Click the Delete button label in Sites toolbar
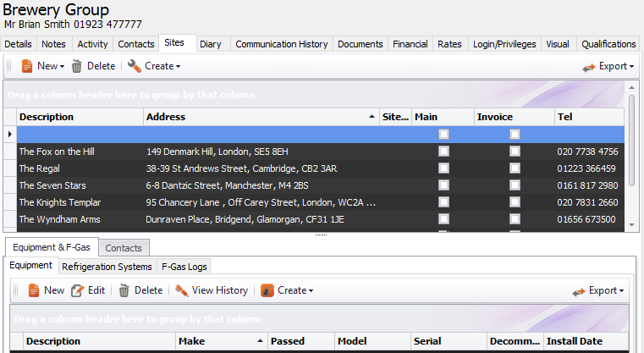 tap(101, 66)
